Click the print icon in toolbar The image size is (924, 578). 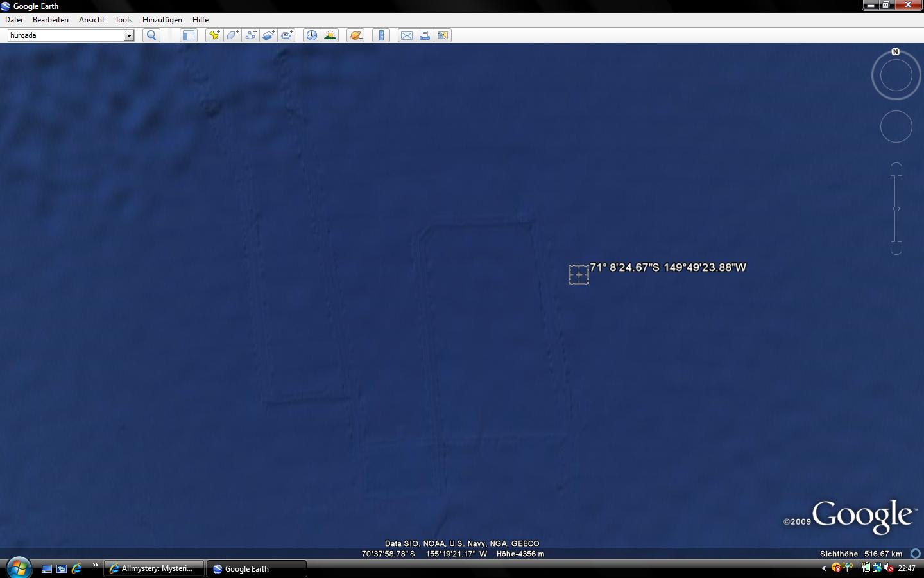(425, 35)
